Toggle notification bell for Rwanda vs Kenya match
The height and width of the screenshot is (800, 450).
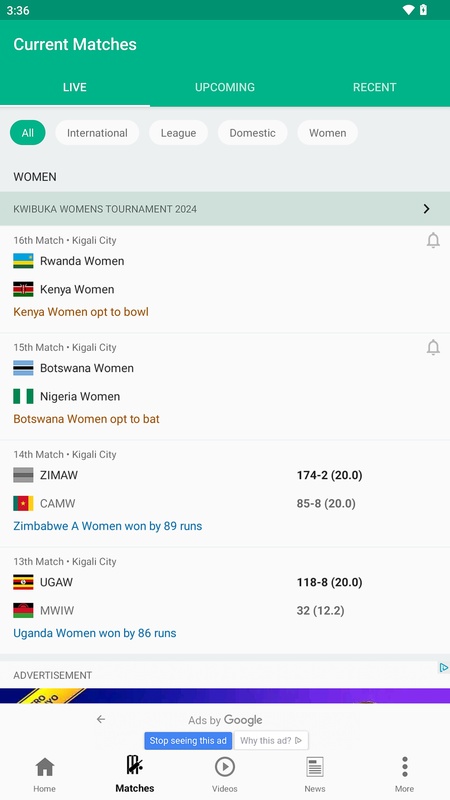[433, 240]
